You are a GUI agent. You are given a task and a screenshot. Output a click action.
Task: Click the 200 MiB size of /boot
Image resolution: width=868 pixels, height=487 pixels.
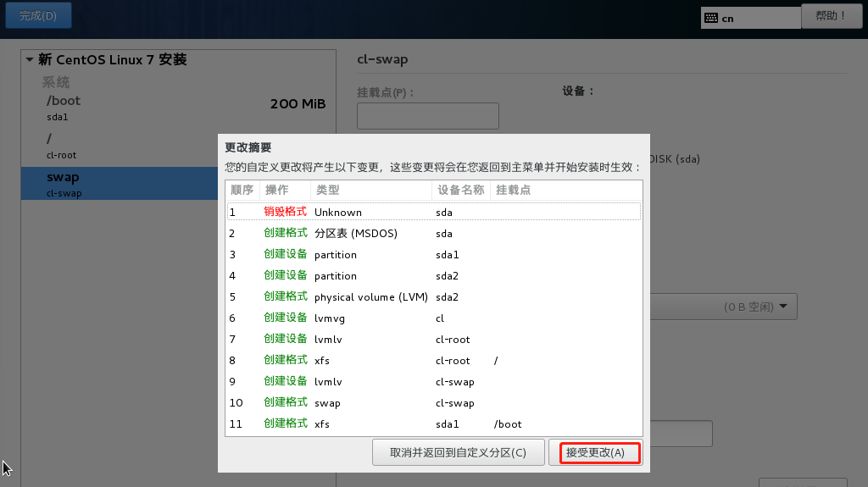pyautogui.click(x=298, y=104)
